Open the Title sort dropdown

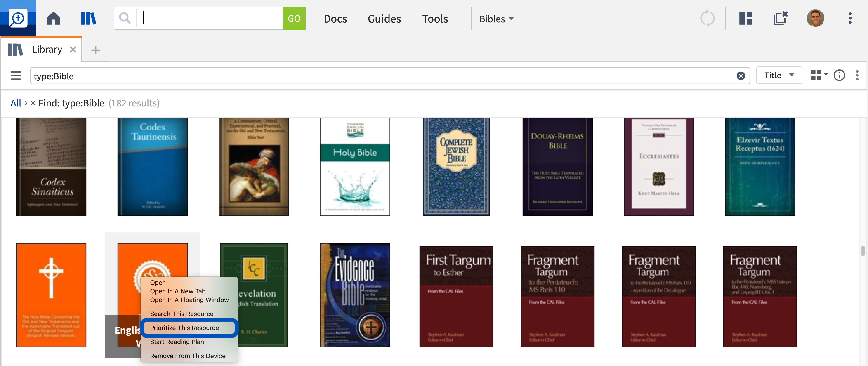[x=779, y=75]
